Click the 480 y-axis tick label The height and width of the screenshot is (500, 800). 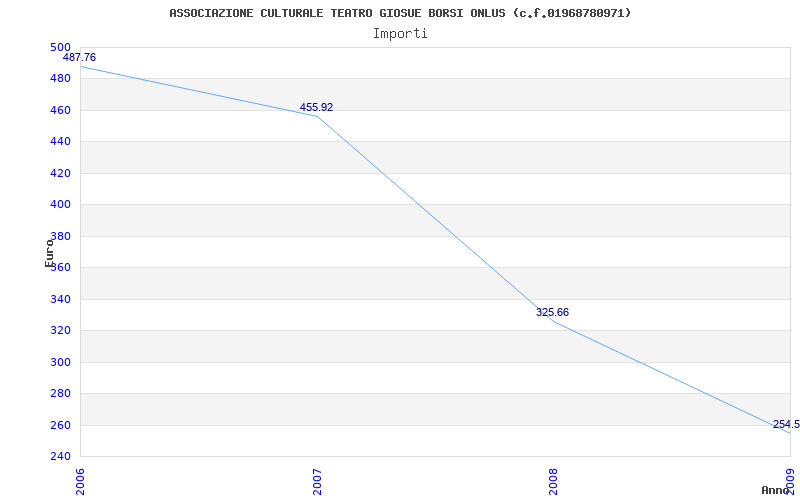(60, 79)
